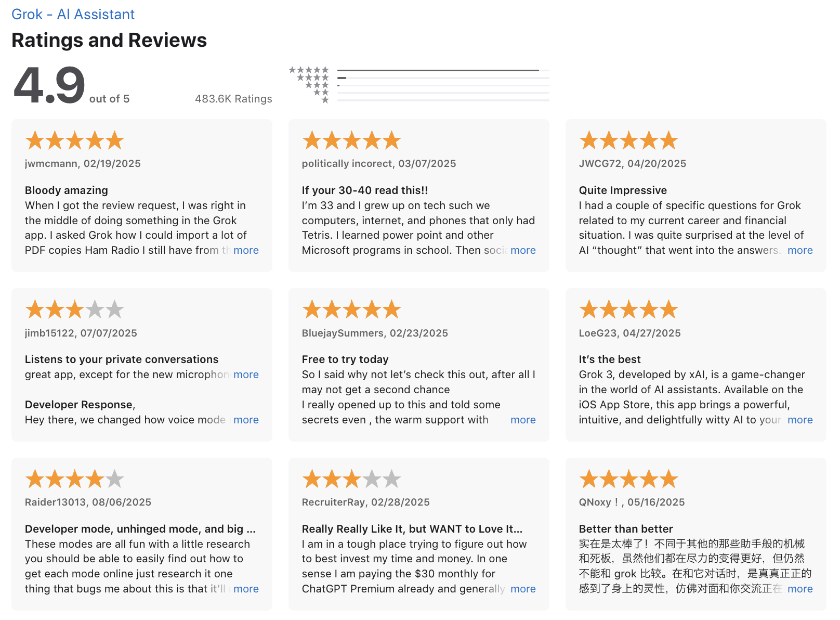Image resolution: width=840 pixels, height=620 pixels.
Task: Click the 'Listens to your private conversations' review heading
Action: [x=121, y=359]
